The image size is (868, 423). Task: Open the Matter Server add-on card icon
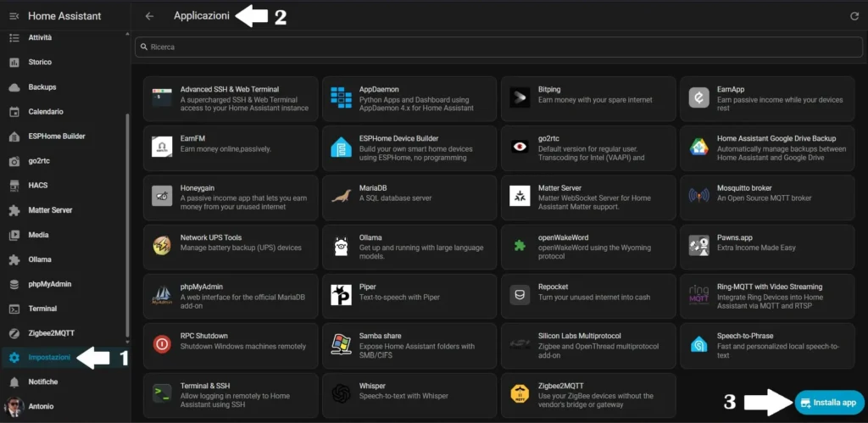520,196
